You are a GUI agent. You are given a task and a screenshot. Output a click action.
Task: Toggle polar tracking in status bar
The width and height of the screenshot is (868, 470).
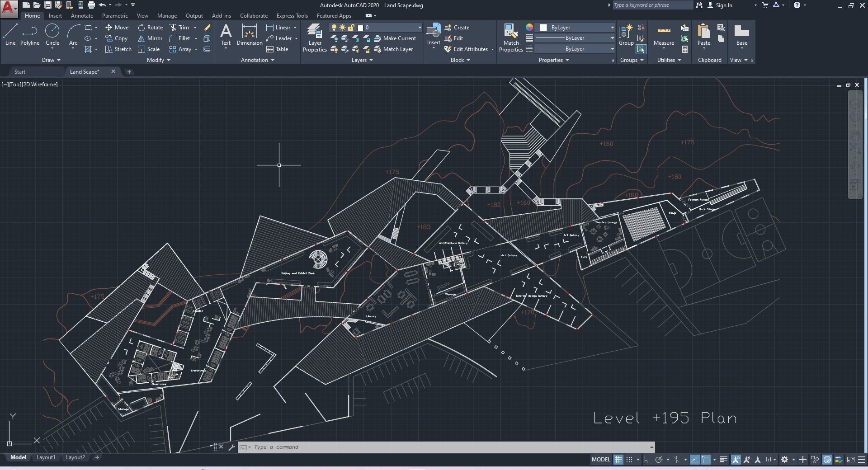(659, 460)
